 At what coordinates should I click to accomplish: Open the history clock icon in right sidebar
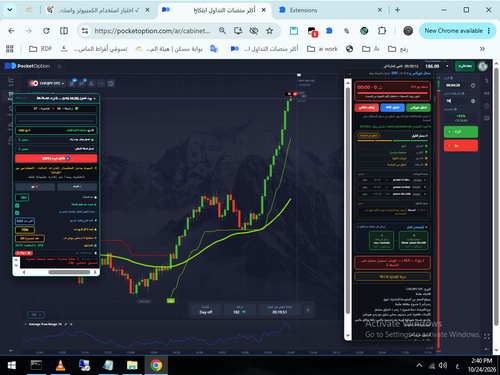point(487,106)
